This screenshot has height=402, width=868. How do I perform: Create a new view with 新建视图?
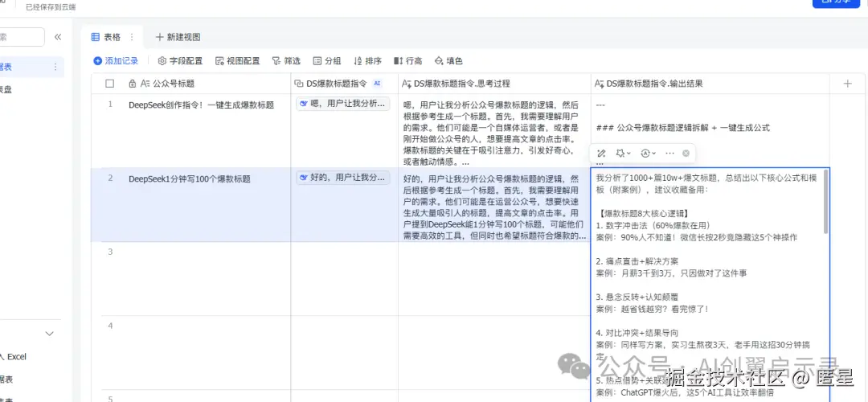[178, 37]
